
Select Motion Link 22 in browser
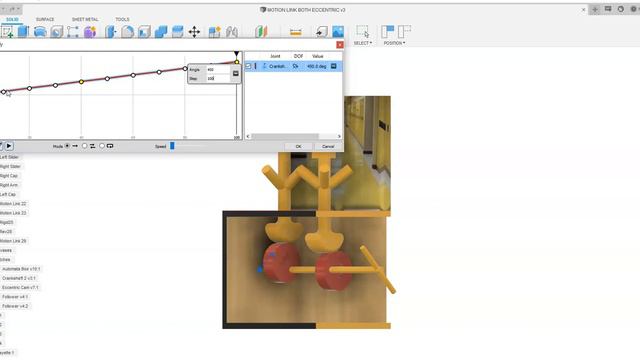pyautogui.click(x=13, y=204)
